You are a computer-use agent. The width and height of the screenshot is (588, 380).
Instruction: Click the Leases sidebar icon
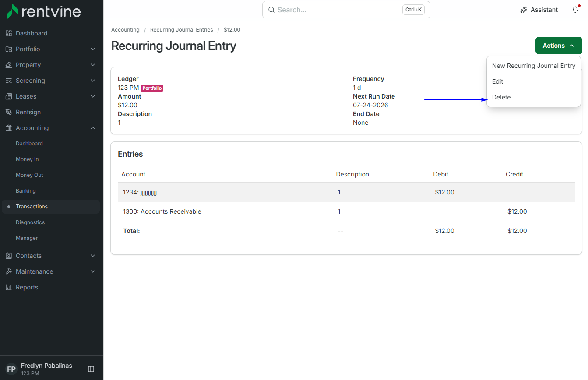tap(9, 96)
